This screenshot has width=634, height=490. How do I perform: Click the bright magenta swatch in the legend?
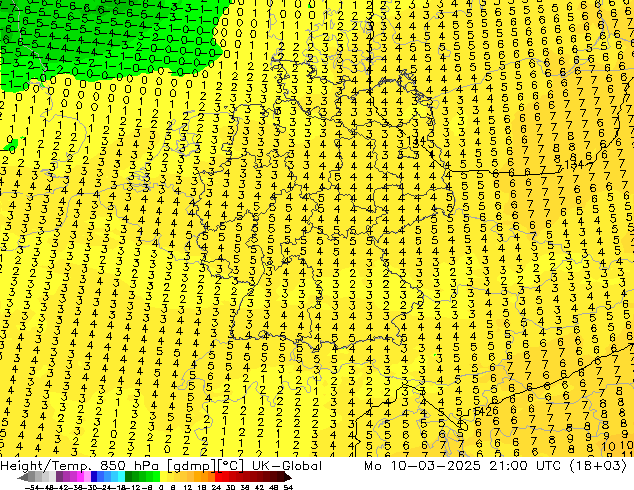point(80,476)
